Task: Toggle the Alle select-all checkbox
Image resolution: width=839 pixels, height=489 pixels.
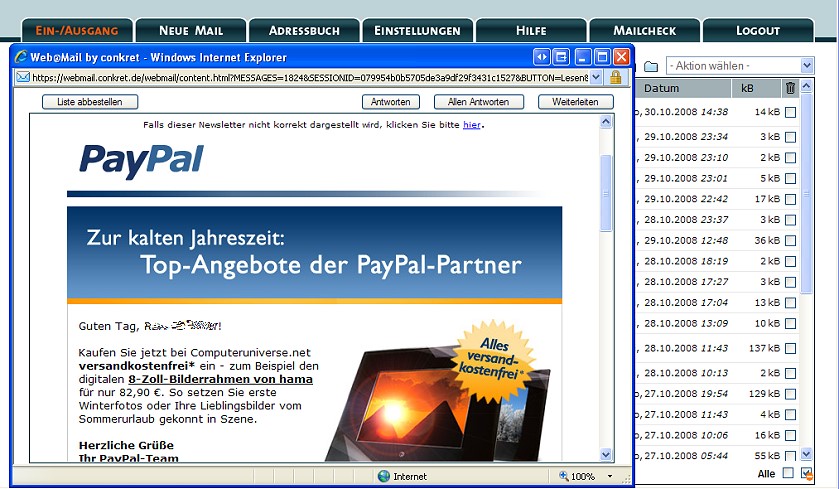Action: [788, 473]
